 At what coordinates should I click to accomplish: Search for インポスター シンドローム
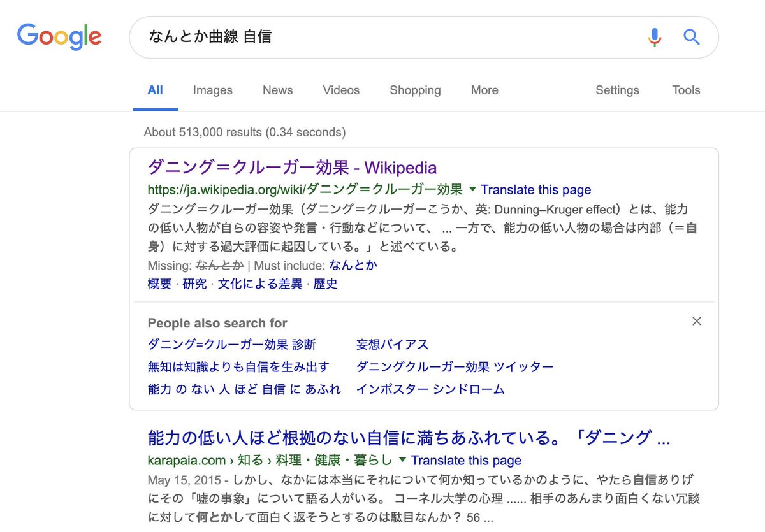(430, 389)
